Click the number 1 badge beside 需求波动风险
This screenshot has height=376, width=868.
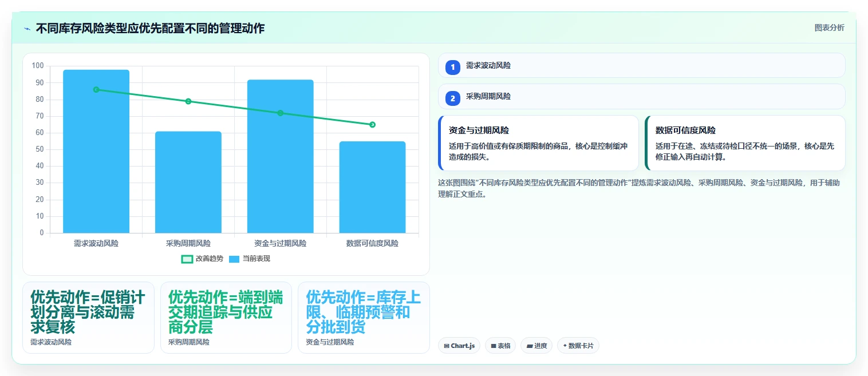[x=453, y=67]
